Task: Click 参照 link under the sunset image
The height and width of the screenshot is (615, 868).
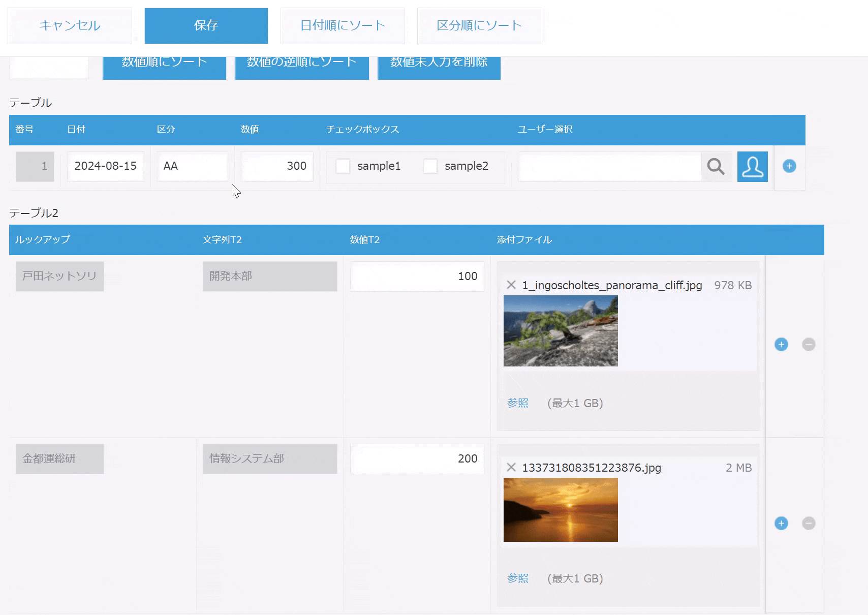Action: pyautogui.click(x=518, y=578)
